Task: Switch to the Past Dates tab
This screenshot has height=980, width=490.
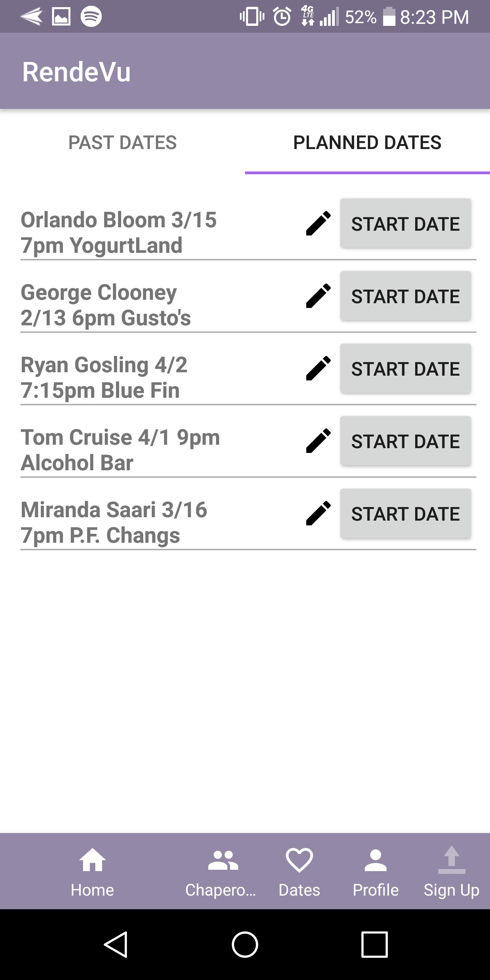Action: click(x=122, y=143)
